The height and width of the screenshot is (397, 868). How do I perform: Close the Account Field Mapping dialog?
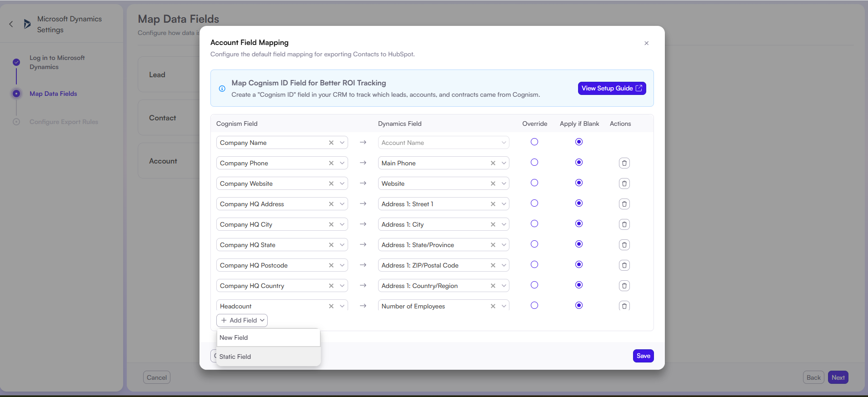[646, 43]
